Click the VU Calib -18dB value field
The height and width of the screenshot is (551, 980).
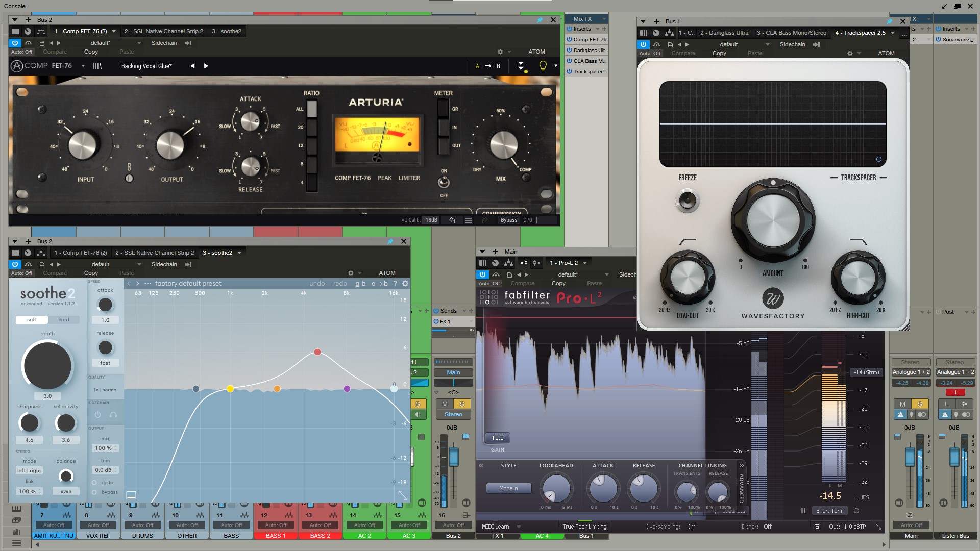(430, 220)
